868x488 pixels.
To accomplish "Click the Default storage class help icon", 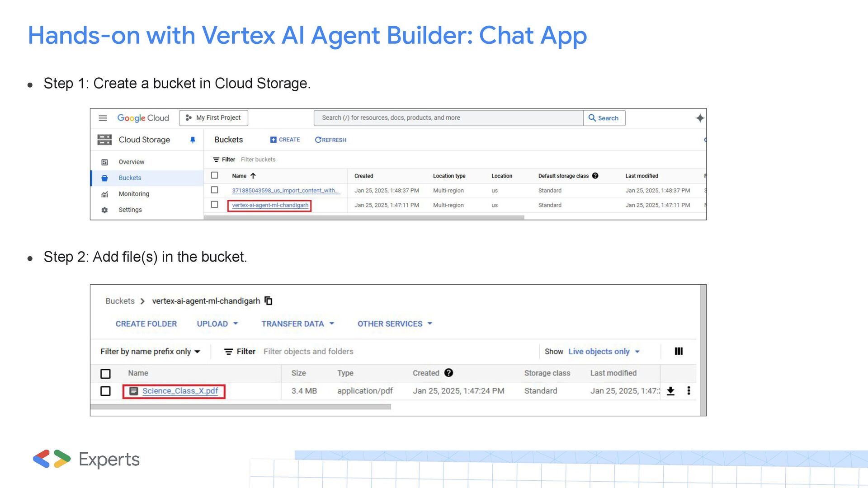I will 595,176.
